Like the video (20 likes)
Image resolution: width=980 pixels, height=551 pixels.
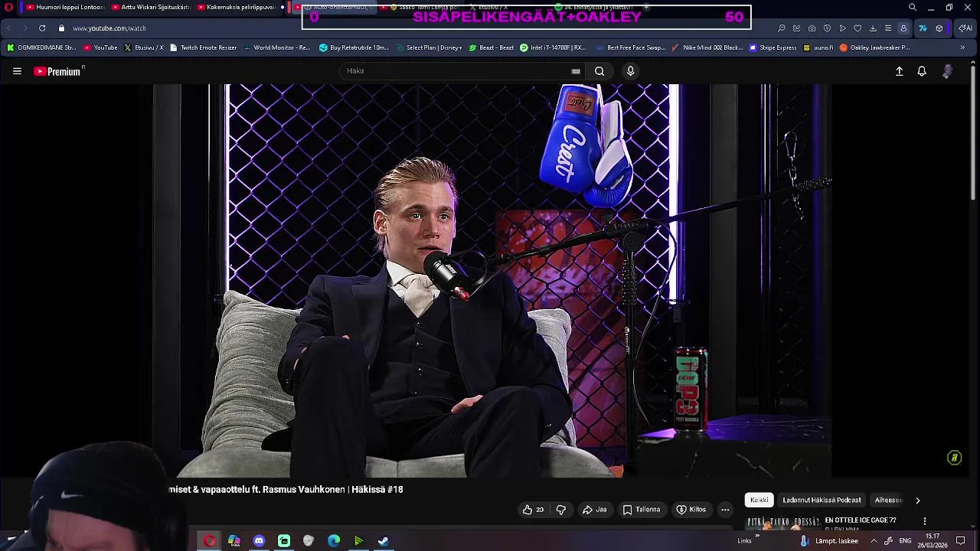point(533,510)
